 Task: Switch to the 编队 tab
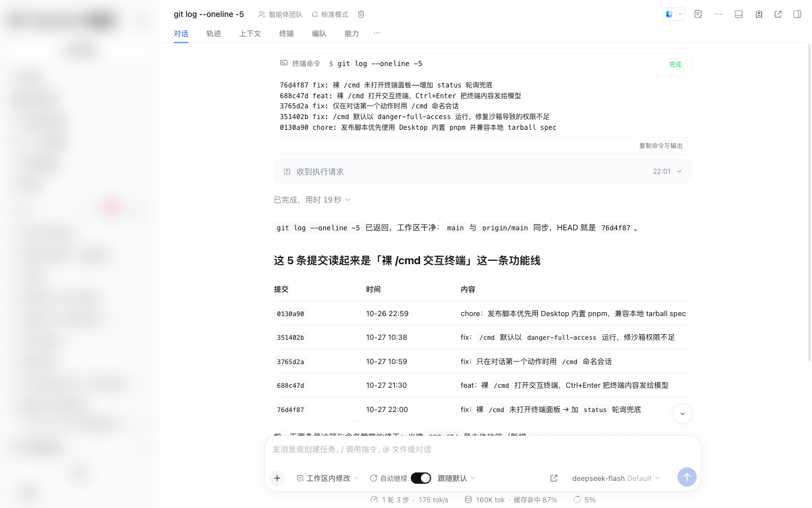[x=319, y=34]
